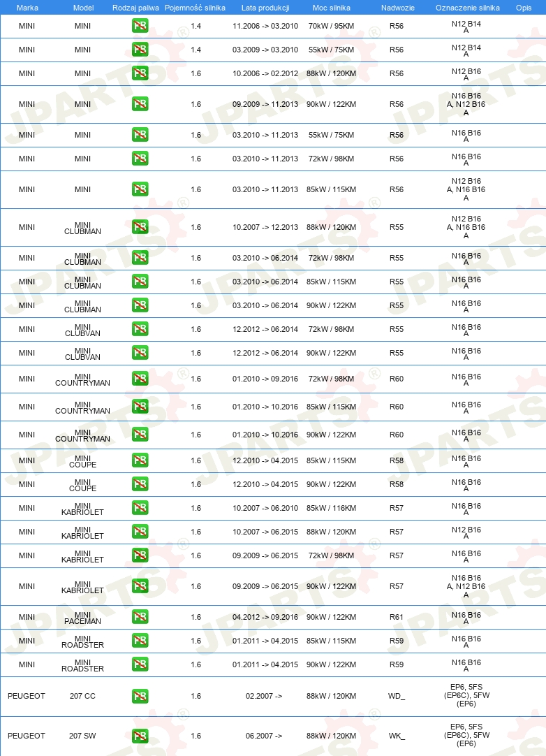This screenshot has width=546, height=756.
Task: Select the 207 SW model cell
Action: coord(82,736)
